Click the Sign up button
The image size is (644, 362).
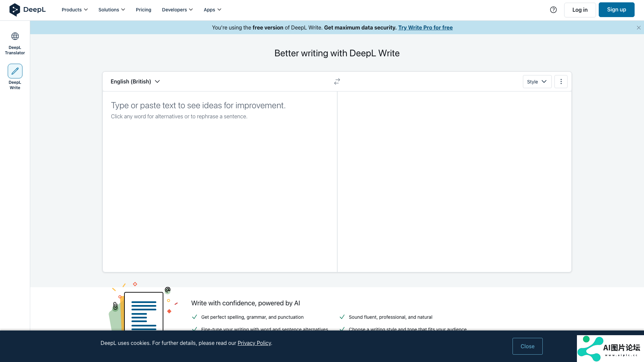(x=616, y=10)
